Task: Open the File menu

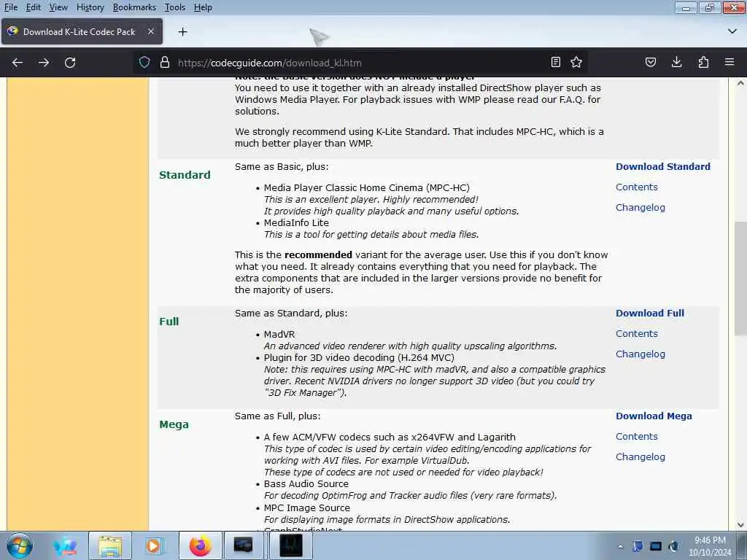Action: (10, 7)
